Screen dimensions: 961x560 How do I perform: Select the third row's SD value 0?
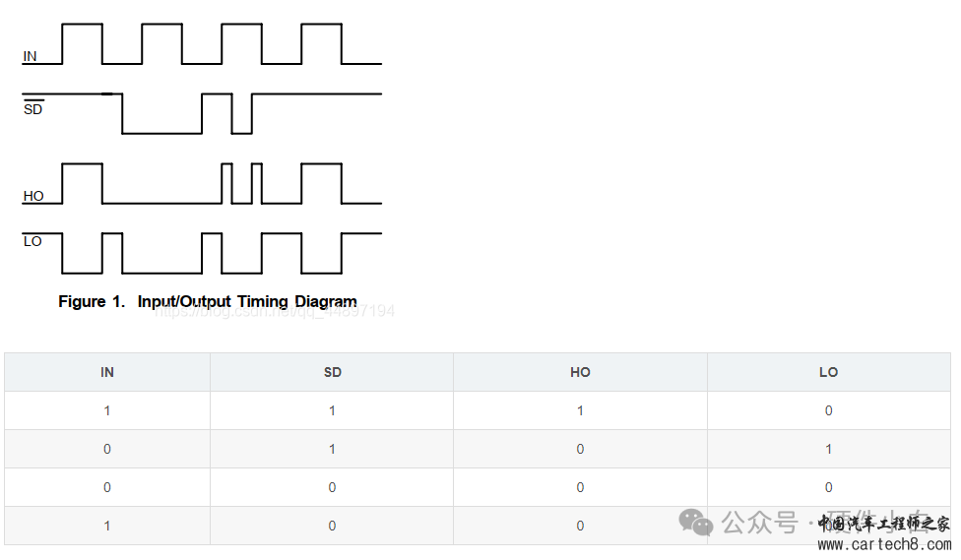pyautogui.click(x=332, y=487)
